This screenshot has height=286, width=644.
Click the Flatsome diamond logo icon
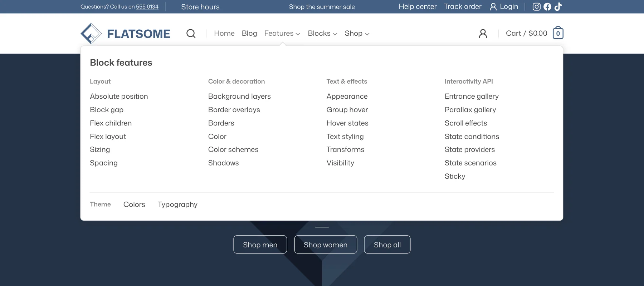pyautogui.click(x=91, y=34)
